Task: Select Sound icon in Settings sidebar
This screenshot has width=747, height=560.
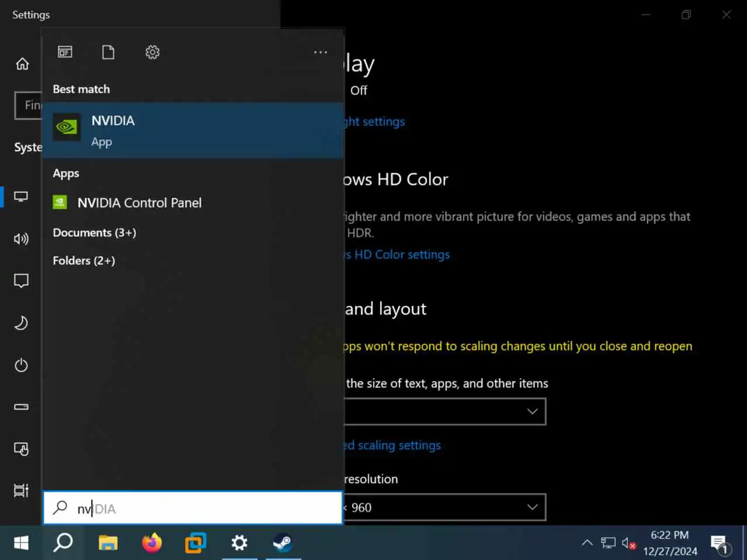Action: click(x=21, y=239)
